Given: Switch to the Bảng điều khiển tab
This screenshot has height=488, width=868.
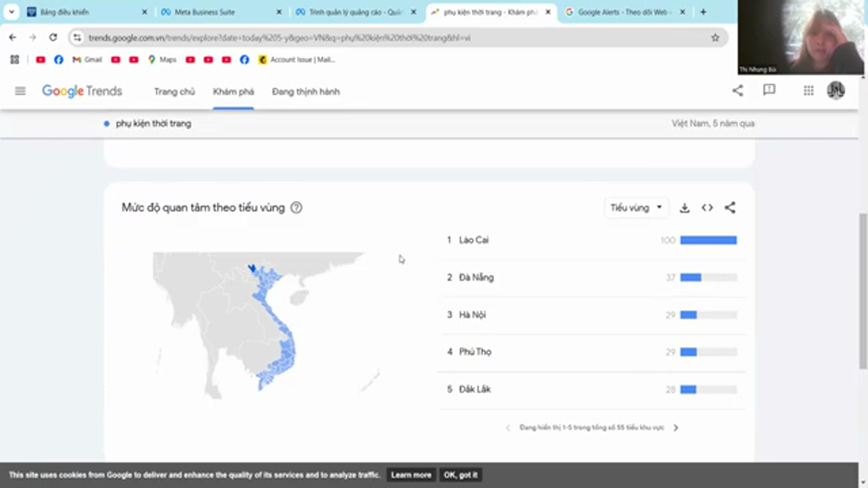Looking at the screenshot, I should [87, 12].
